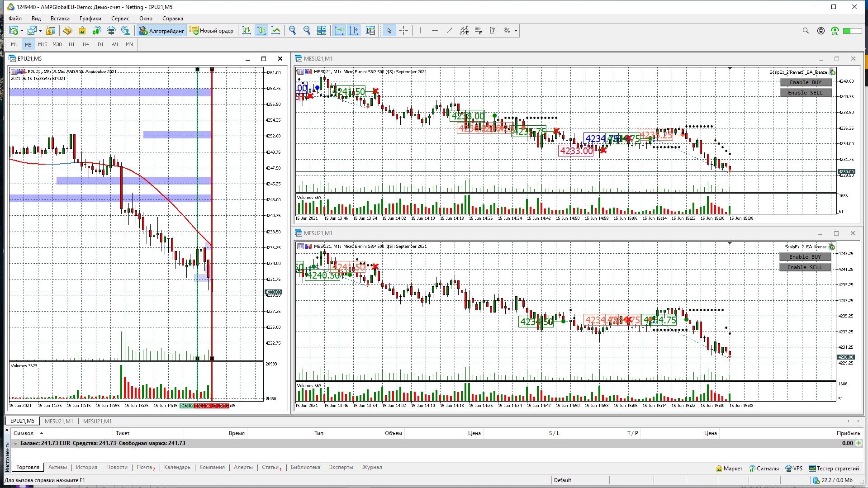Draw a trendline with the trendline tool
This screenshot has width=868, height=488.
[x=449, y=31]
